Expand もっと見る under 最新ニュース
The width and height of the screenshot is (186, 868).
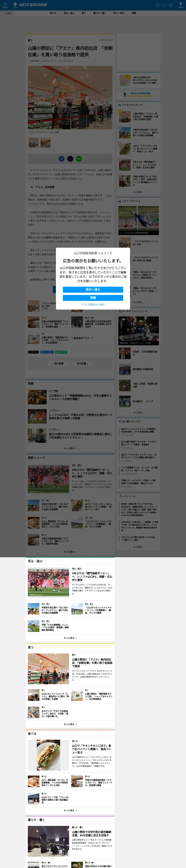click(70, 552)
